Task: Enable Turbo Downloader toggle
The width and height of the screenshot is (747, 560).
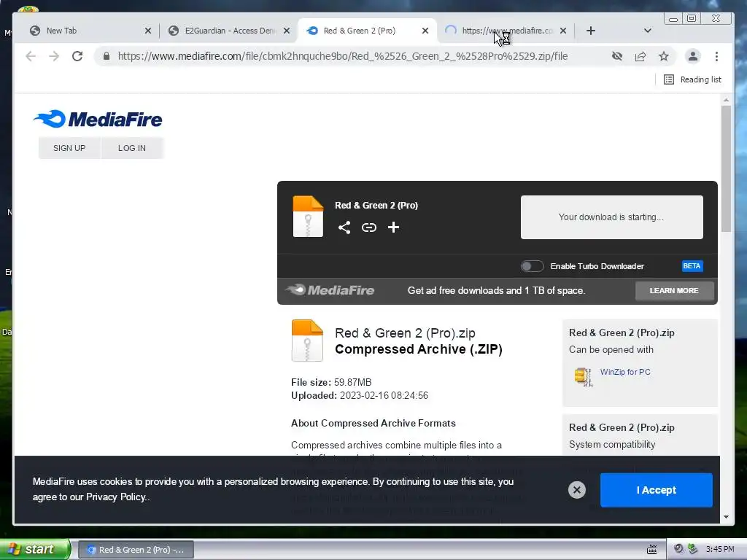Action: point(532,266)
